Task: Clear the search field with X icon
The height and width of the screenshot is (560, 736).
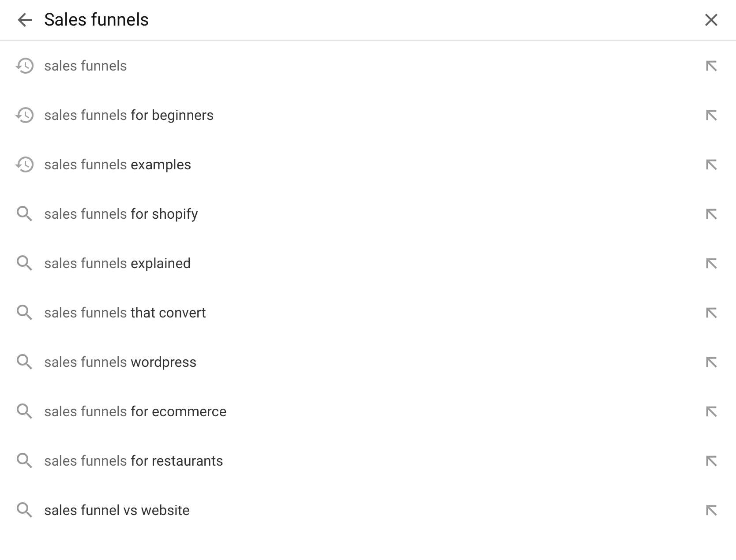Action: pos(711,20)
